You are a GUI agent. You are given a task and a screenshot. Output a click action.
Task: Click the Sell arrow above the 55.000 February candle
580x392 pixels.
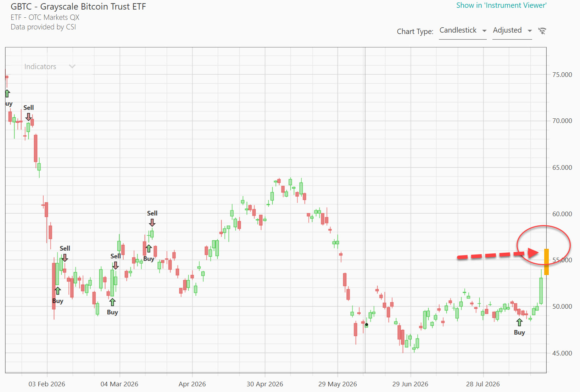(x=65, y=258)
